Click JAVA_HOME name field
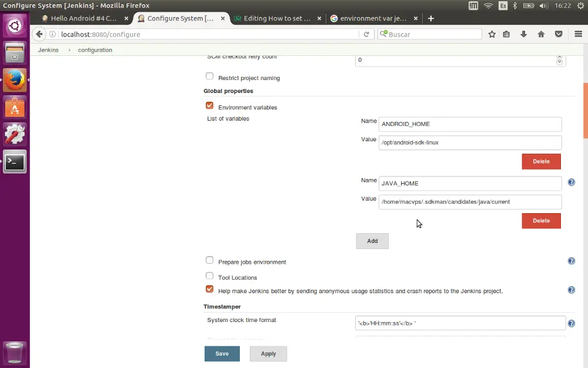The image size is (588, 368). (470, 184)
